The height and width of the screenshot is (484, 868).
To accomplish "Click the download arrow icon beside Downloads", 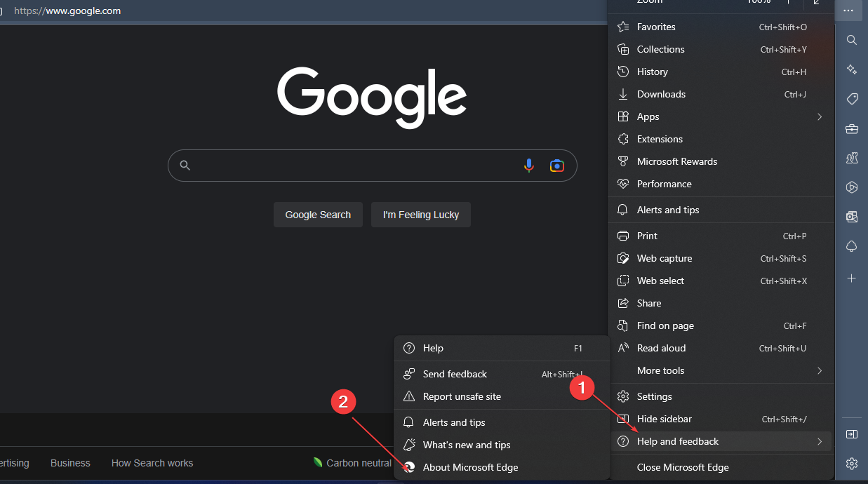I will (622, 94).
